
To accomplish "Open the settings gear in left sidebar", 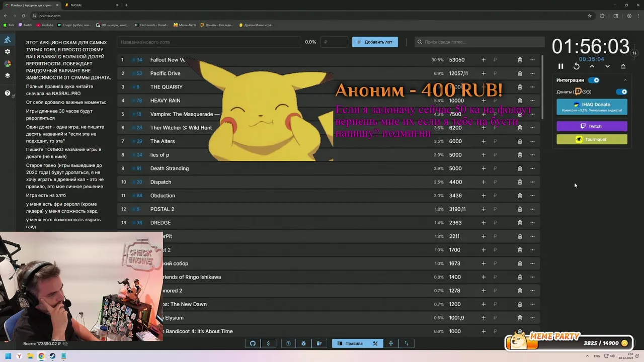I will [x=8, y=52].
